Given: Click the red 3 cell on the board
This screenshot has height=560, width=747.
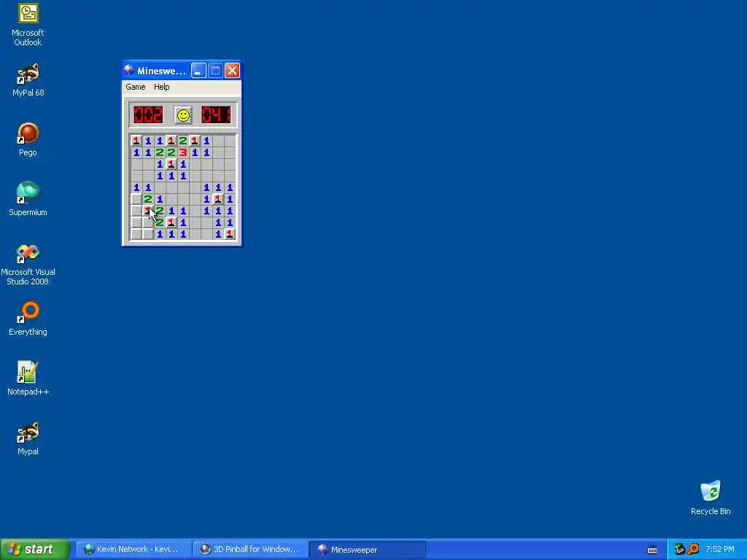Looking at the screenshot, I should [x=183, y=152].
